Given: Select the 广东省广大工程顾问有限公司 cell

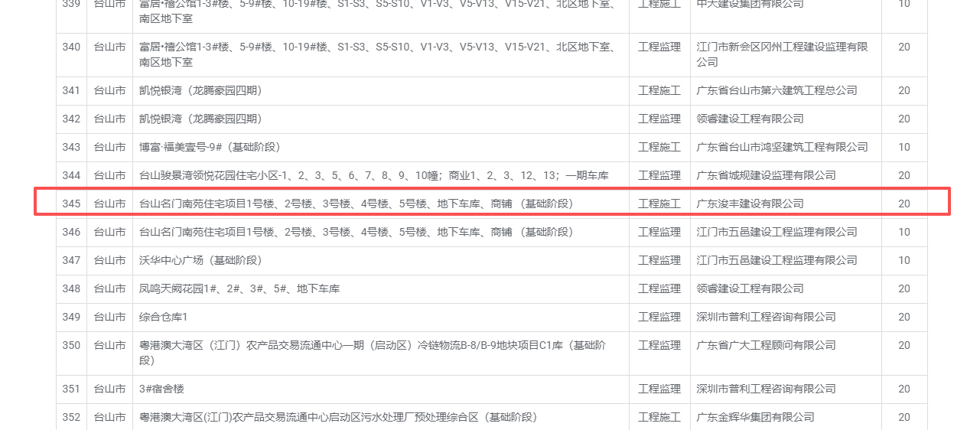Looking at the screenshot, I should coord(766,345).
